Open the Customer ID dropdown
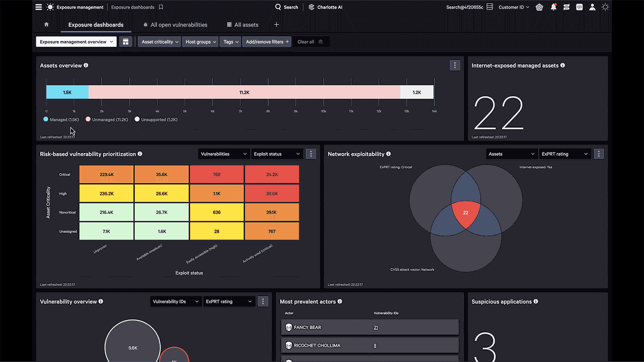 (x=514, y=7)
